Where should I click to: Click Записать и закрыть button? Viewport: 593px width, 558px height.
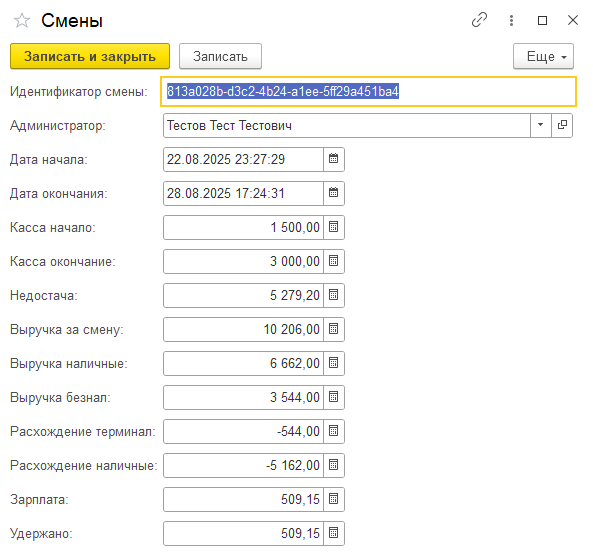pyautogui.click(x=90, y=56)
